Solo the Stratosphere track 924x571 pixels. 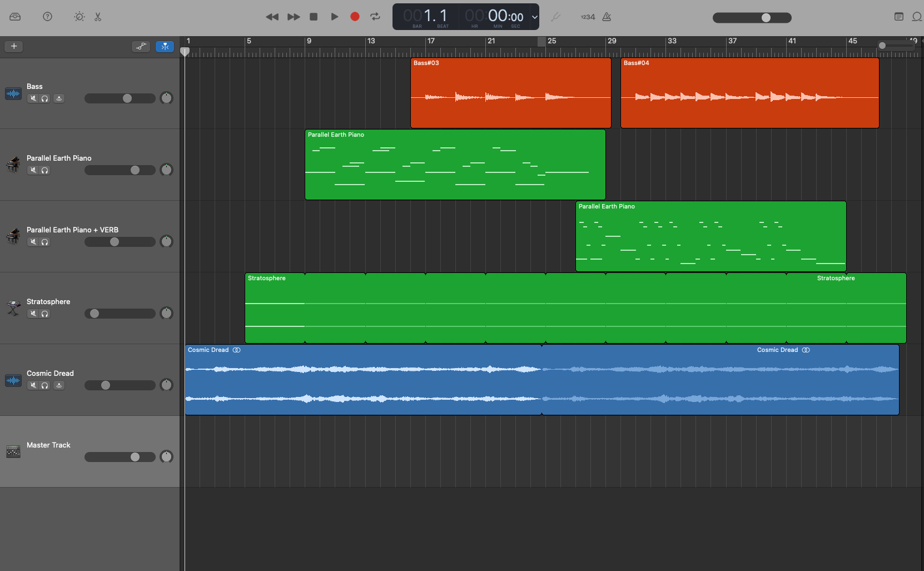coord(44,314)
